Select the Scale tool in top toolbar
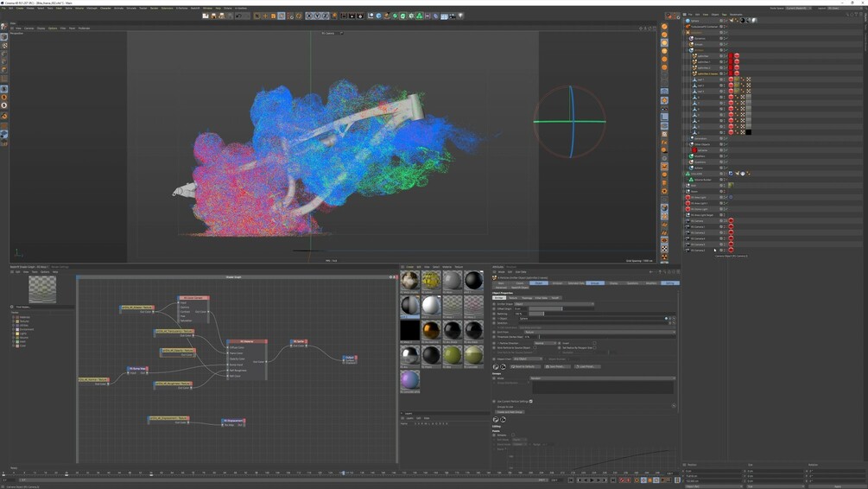This screenshot has height=489, width=868. 273,16
